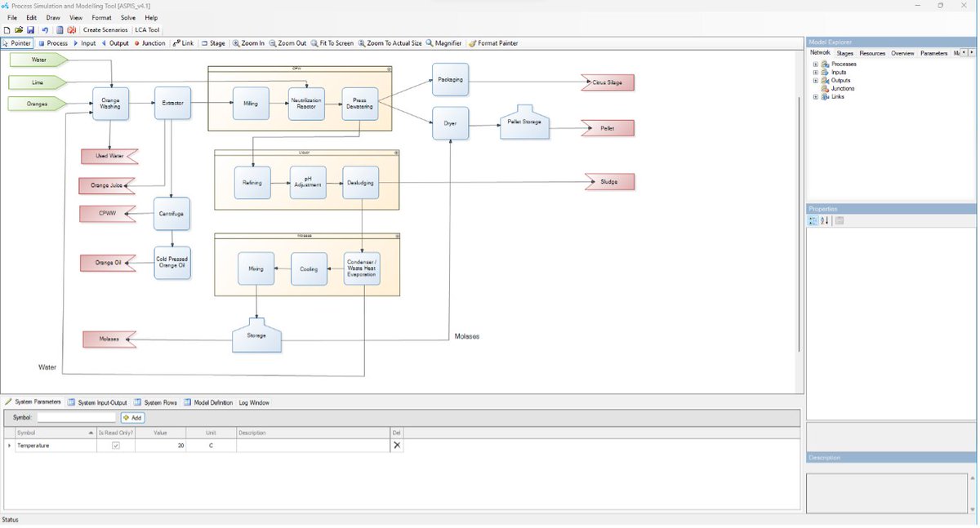Click the red icon left of Create Scenarios

tap(72, 30)
